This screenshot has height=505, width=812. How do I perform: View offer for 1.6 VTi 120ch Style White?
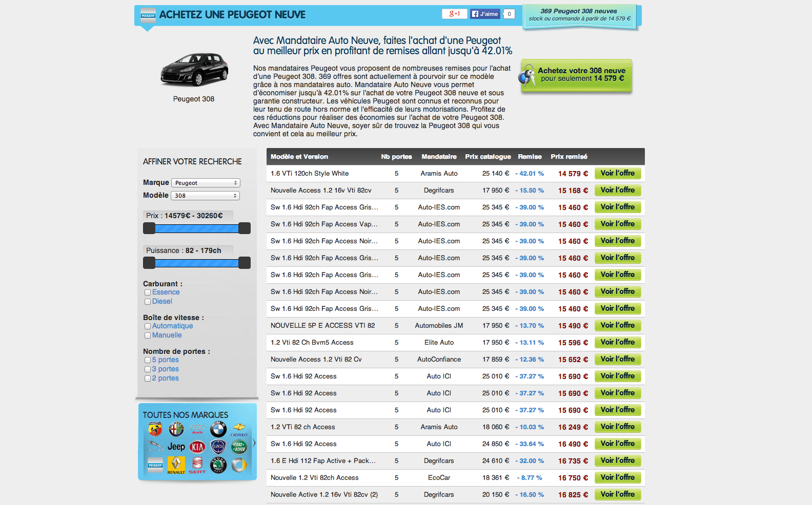(x=617, y=173)
